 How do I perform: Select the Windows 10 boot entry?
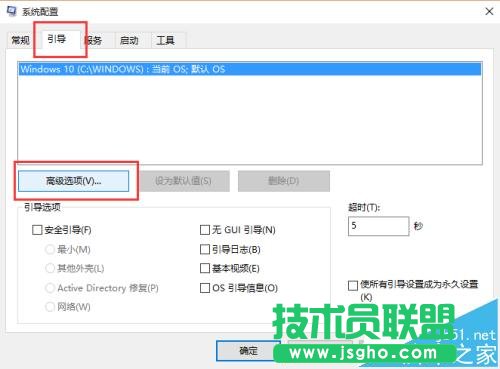(250, 69)
